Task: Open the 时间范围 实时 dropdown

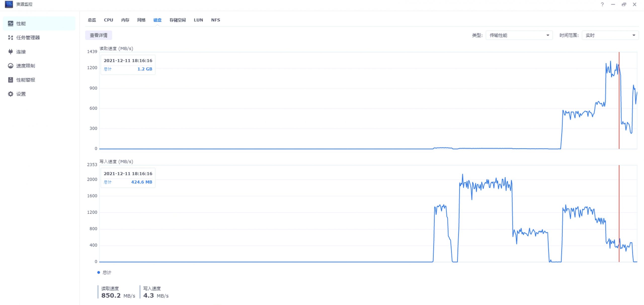Action: tap(610, 35)
